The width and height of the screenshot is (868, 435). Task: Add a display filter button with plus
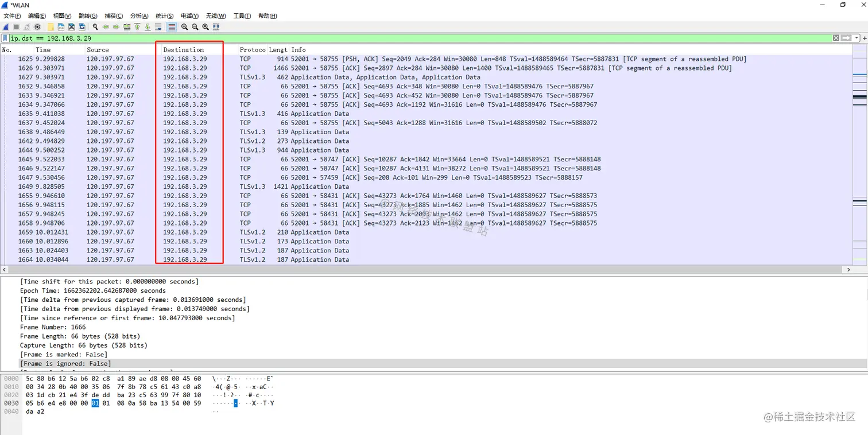click(865, 38)
